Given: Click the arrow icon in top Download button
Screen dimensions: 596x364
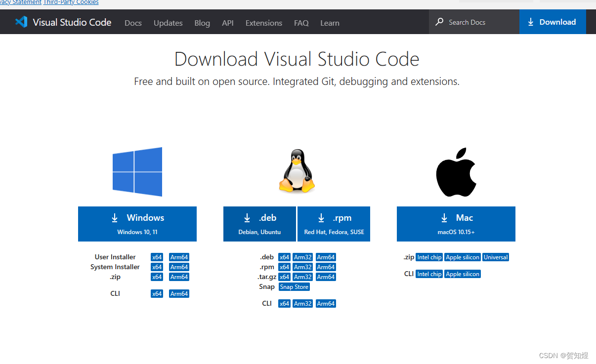Looking at the screenshot, I should point(531,22).
